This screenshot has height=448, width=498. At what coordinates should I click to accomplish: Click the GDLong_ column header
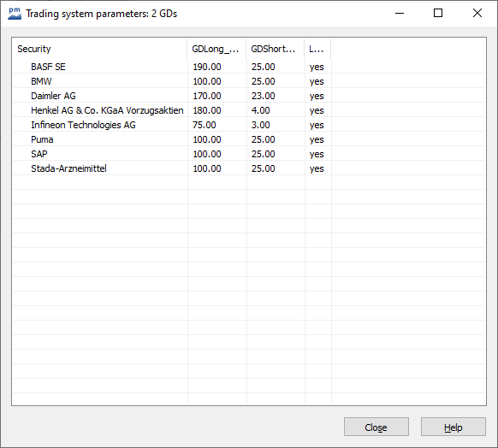[x=216, y=49]
